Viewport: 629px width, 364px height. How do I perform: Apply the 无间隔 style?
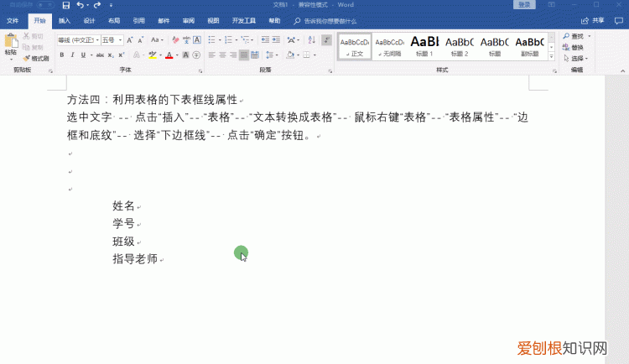click(x=389, y=46)
